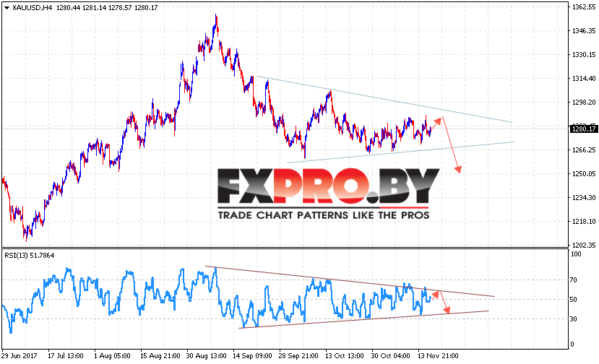Select RSI scale value 70

tap(573, 280)
